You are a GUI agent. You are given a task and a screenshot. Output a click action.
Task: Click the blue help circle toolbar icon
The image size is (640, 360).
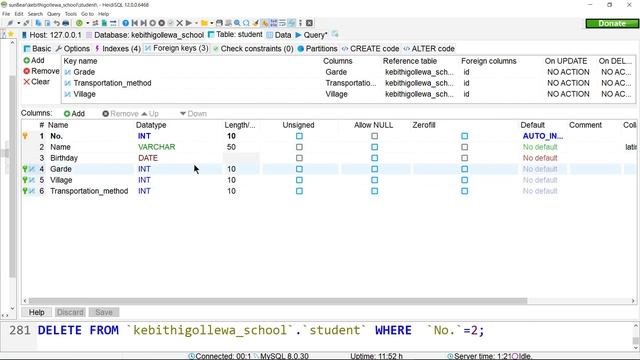[x=125, y=23]
